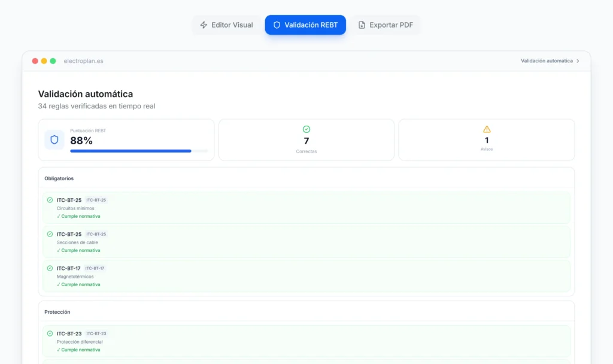This screenshot has width=613, height=364.
Task: Select the "Secciones de cable" rule description
Action: point(77,242)
